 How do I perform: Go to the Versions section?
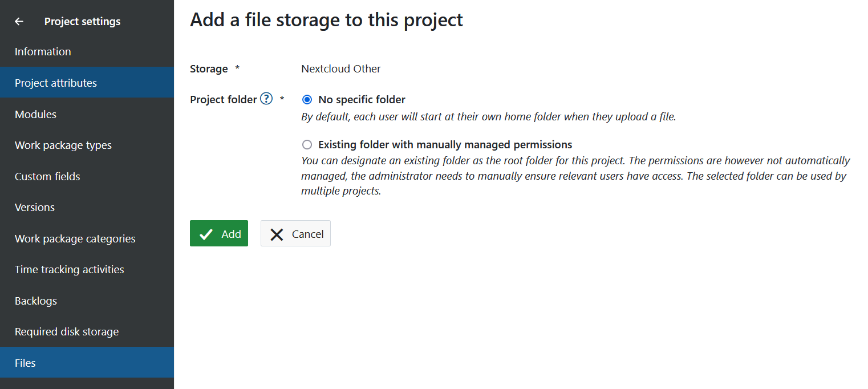pos(35,208)
